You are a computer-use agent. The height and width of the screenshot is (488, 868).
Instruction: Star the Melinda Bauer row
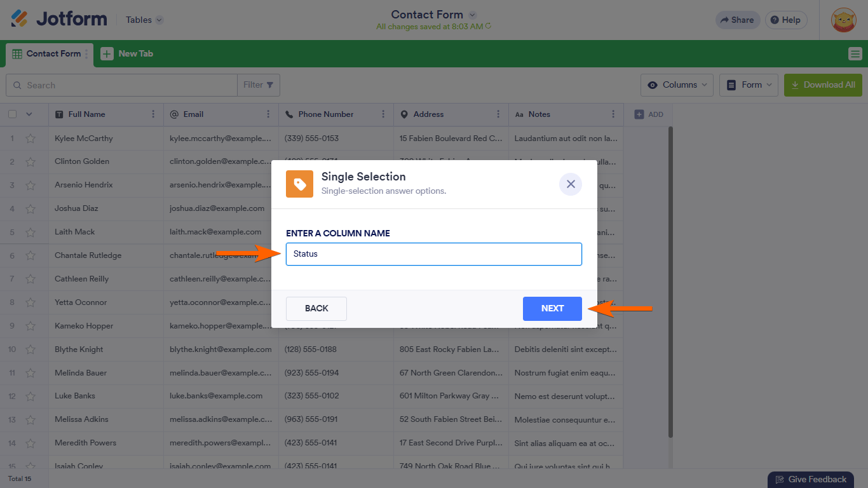tap(31, 373)
